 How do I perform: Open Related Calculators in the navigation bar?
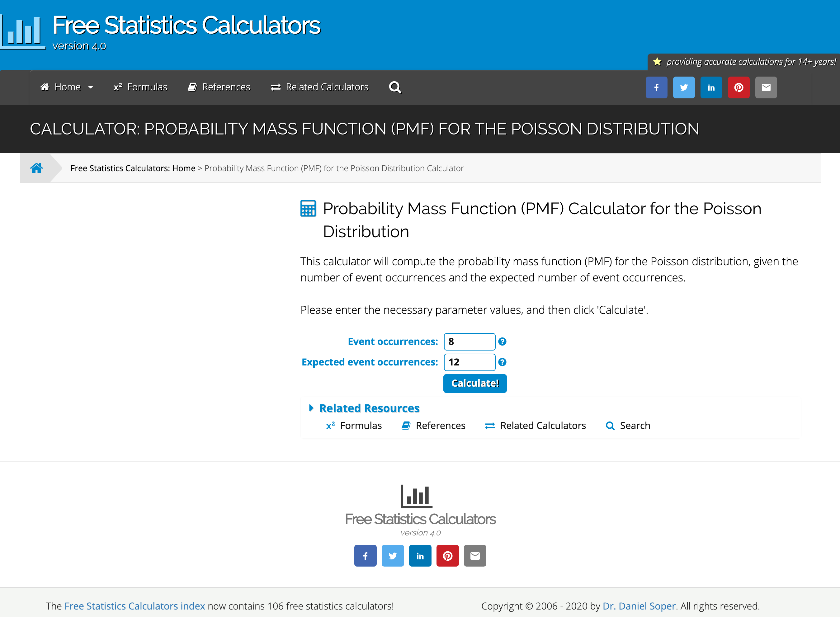click(320, 87)
